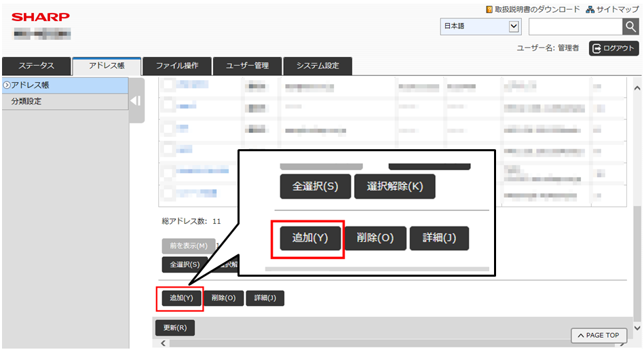
Task: Open the 日本語 language dropdown
Action: coord(480,26)
